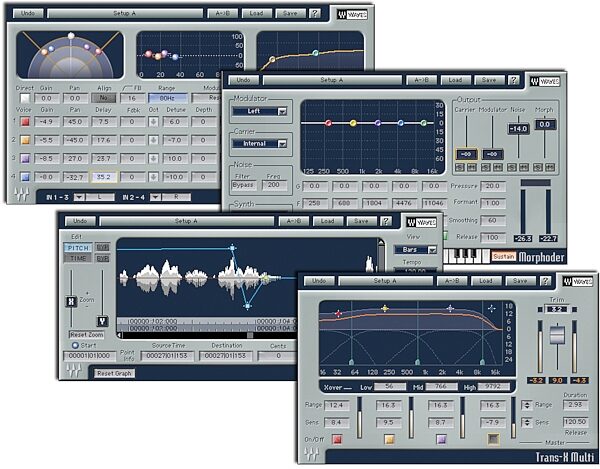Viewport: 600px width, 469px height.
Task: Toggle the Oct arrow for voice 2
Action: point(153,140)
